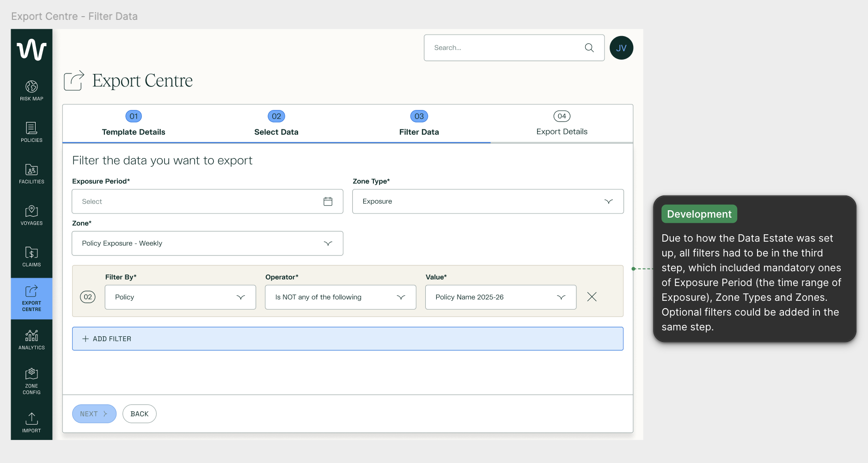
Task: Open Zone Config in the sidebar
Action: point(31,381)
